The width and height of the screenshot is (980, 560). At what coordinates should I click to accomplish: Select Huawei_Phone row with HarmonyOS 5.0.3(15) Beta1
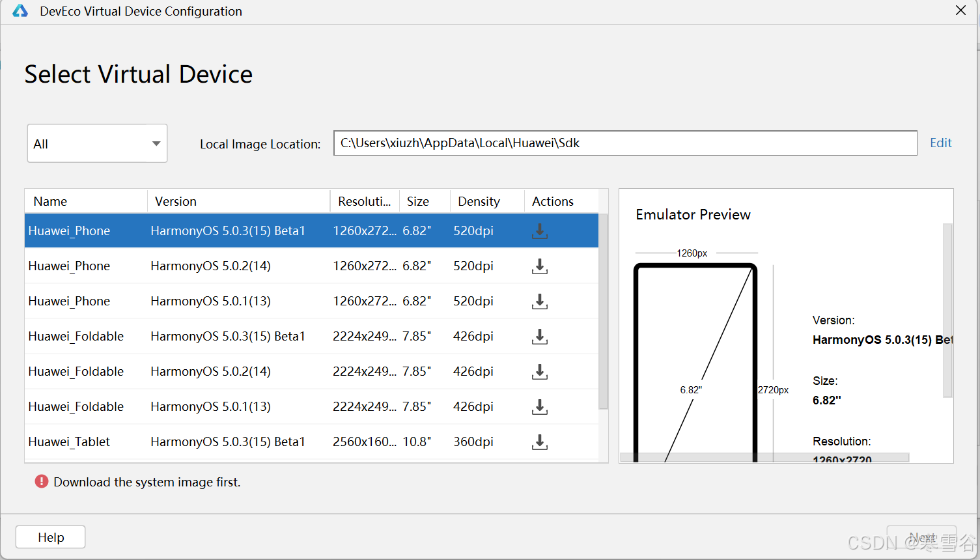[x=311, y=231]
